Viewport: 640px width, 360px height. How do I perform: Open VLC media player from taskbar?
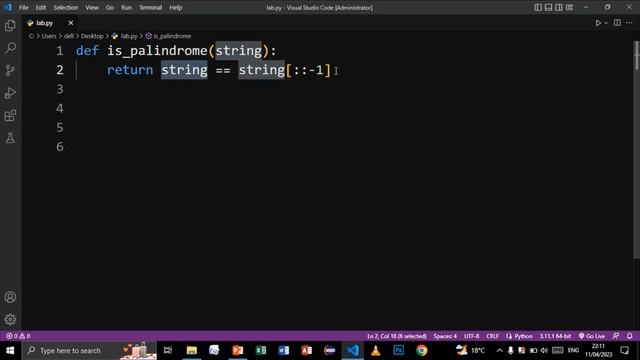coord(376,351)
